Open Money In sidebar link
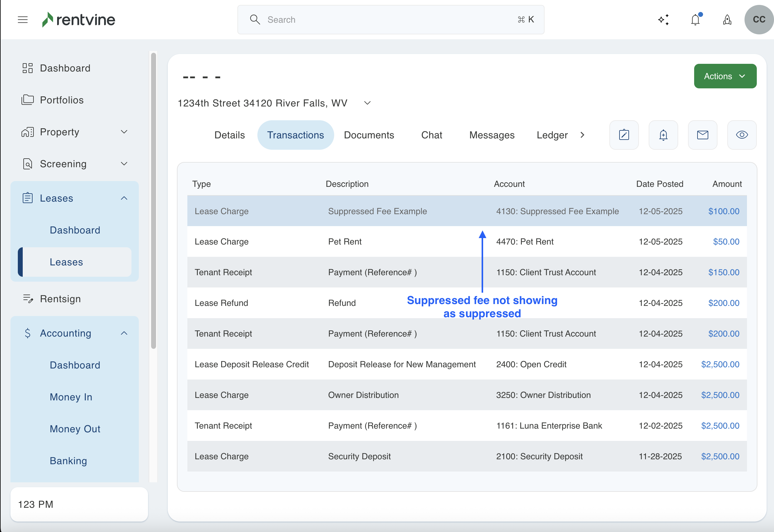774x532 pixels. pyautogui.click(x=71, y=397)
